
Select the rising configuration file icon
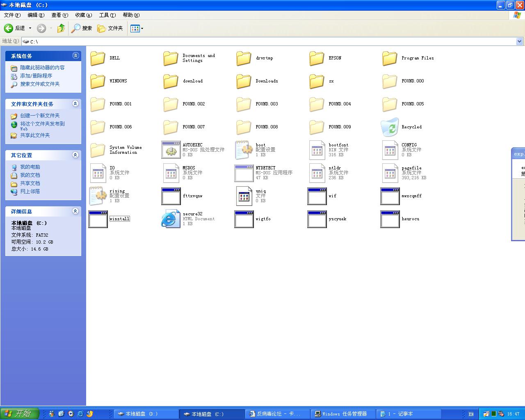[98, 196]
